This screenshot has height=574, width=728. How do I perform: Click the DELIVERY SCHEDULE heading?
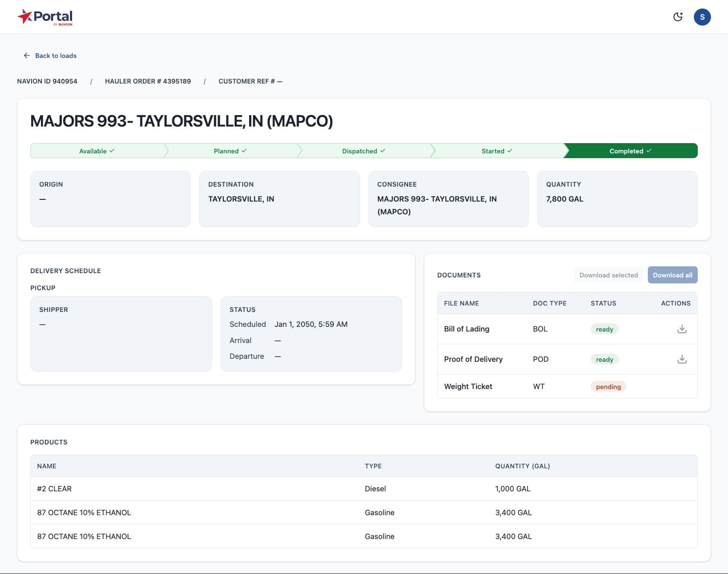[66, 271]
